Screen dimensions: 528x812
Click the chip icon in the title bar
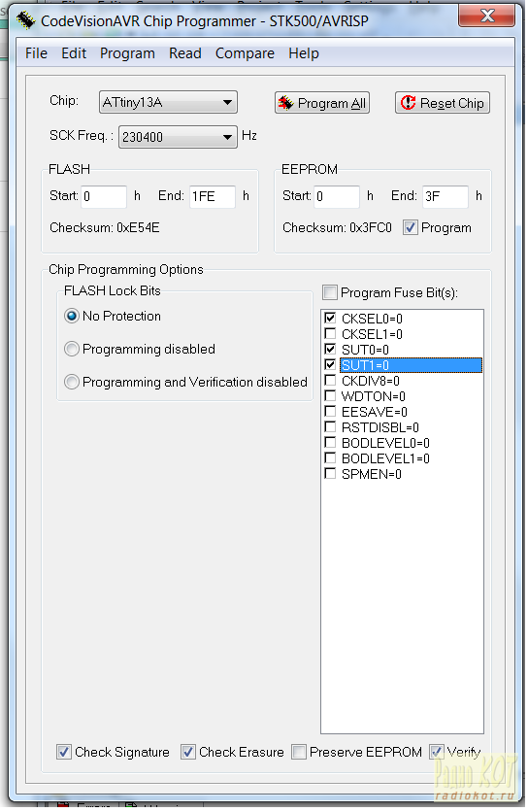click(26, 20)
